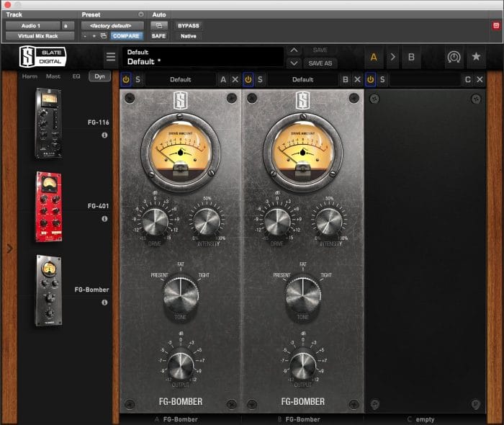The image size is (504, 425).
Task: Open the factory default preset dropdown
Action: (x=112, y=26)
